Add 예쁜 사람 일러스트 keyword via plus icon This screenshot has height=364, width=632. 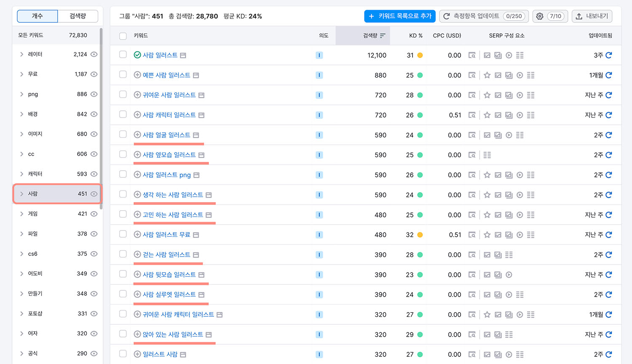pos(137,75)
